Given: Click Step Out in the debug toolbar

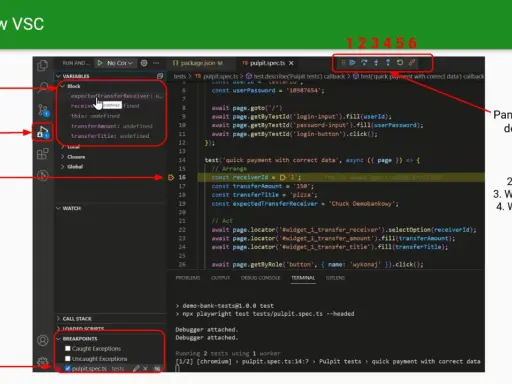Looking at the screenshot, I should click(x=388, y=62).
